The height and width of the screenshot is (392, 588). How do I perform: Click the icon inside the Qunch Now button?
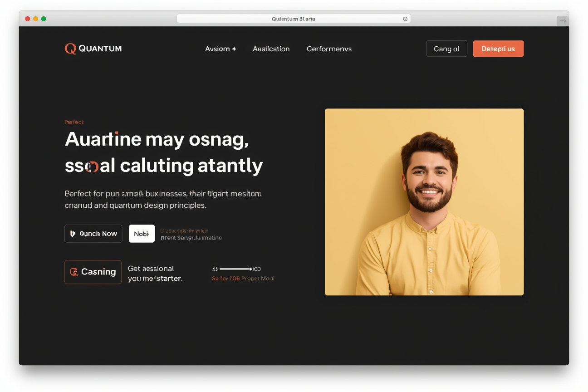[73, 234]
